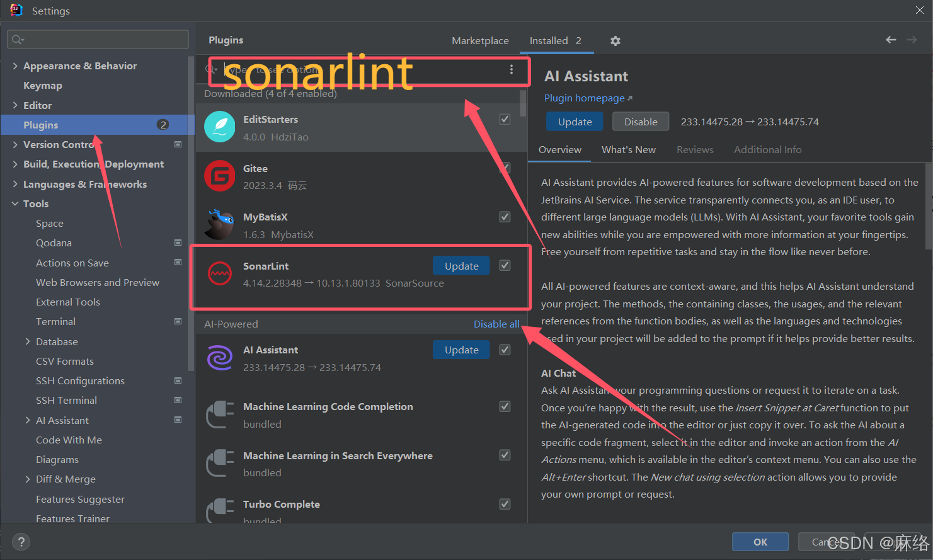
Task: Click the help question mark icon
Action: coord(21,542)
